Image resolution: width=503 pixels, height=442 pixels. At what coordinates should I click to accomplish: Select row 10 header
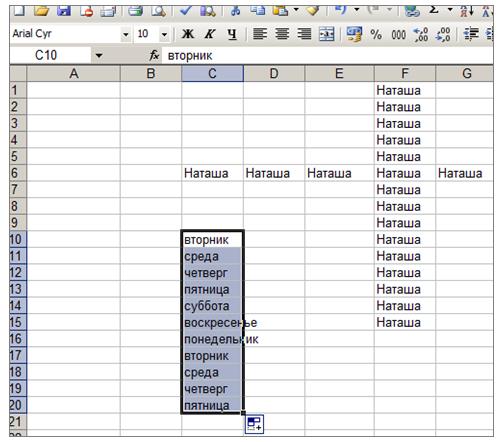[18, 239]
